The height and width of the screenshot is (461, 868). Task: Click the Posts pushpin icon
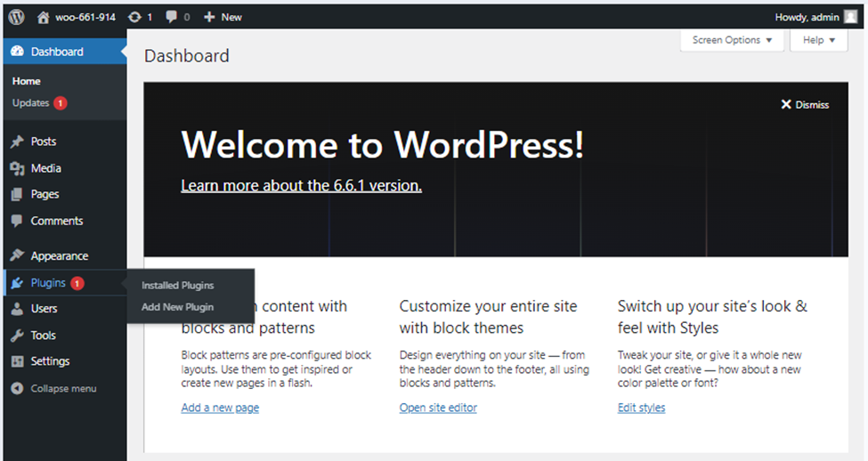pyautogui.click(x=17, y=142)
